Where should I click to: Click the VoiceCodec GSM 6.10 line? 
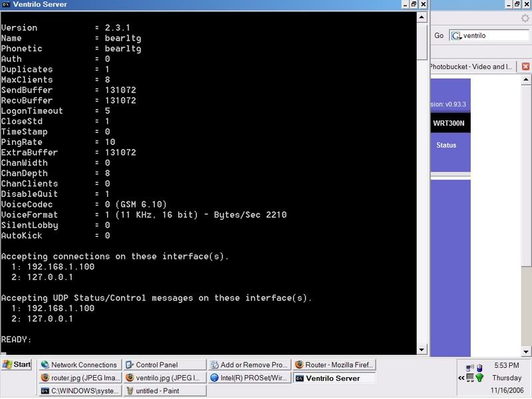point(84,205)
